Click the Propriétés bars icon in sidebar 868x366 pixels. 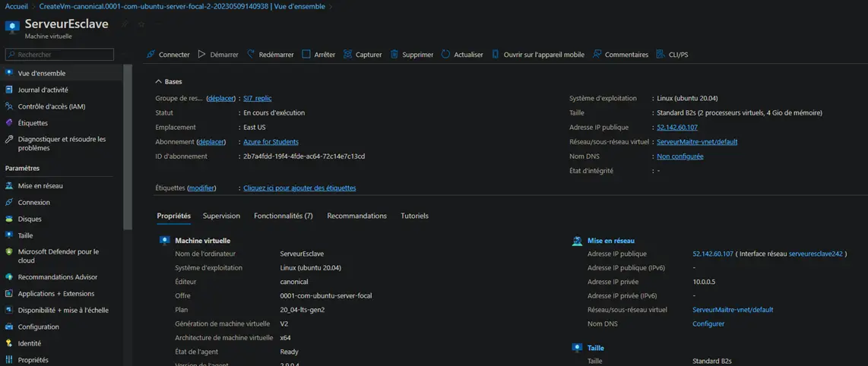[x=9, y=360]
